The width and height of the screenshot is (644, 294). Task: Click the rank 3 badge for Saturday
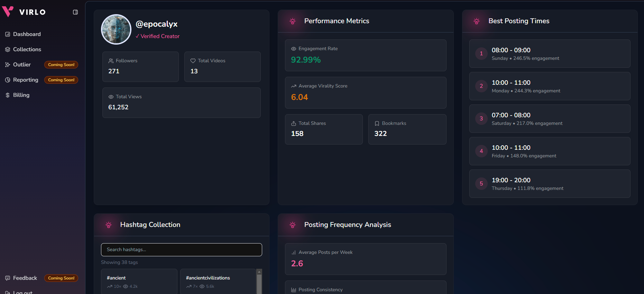(481, 119)
